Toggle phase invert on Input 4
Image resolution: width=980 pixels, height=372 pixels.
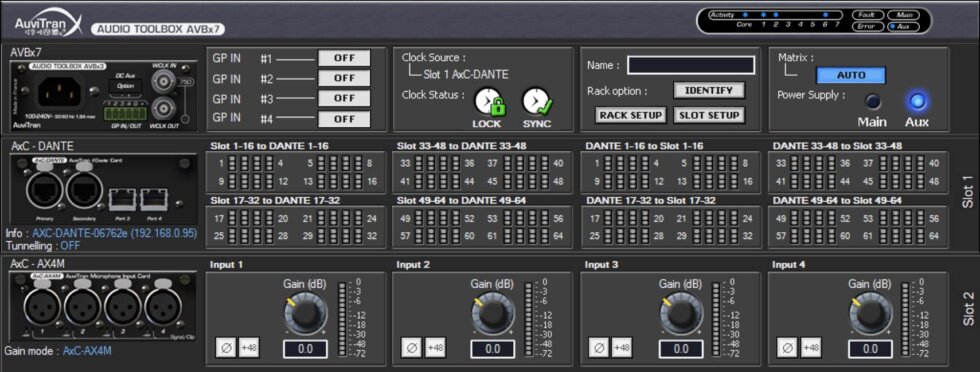coord(788,348)
